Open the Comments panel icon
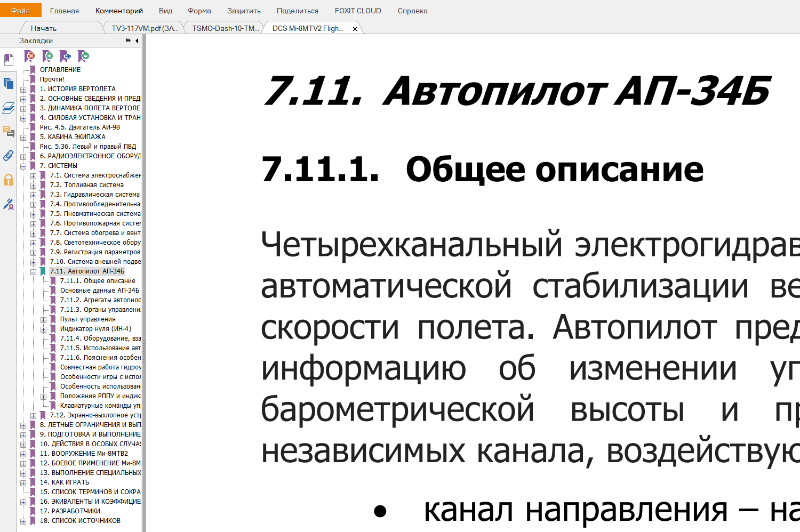The width and height of the screenshot is (800, 532). click(x=9, y=131)
